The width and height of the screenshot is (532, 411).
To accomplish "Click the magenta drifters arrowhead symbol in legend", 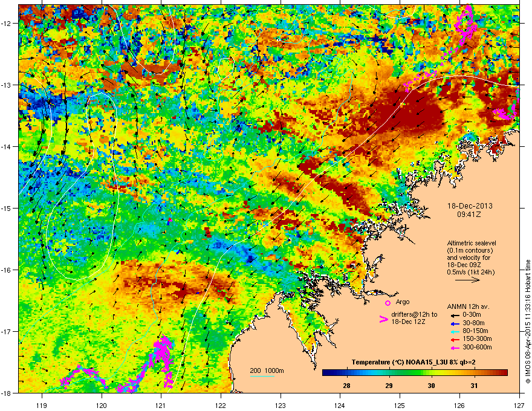I will [383, 319].
